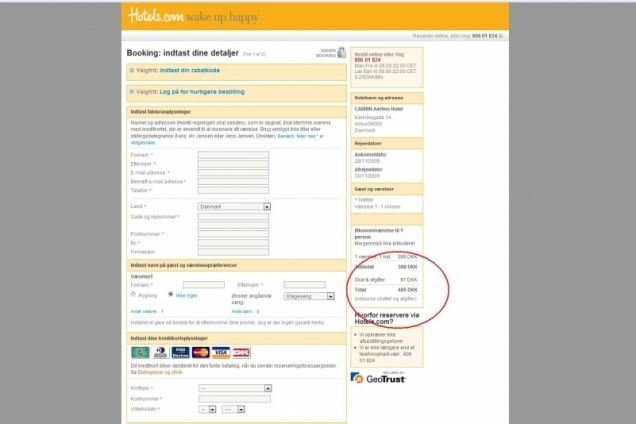Select the Rygning radio button
This screenshot has height=424, width=636.
tap(133, 296)
